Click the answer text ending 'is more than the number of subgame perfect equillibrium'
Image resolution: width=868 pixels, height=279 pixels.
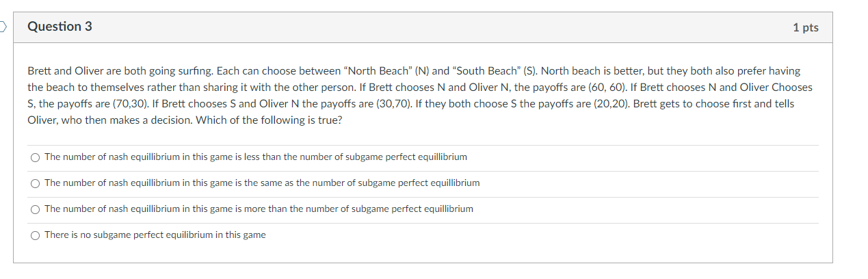tap(259, 209)
